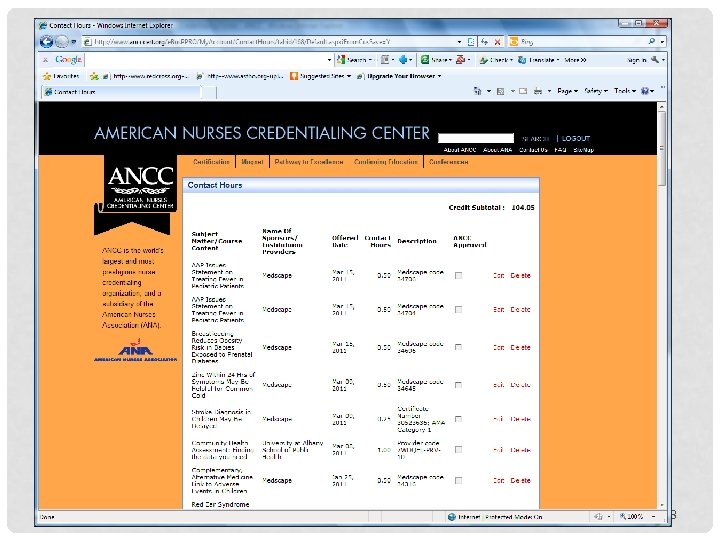The height and width of the screenshot is (540, 720).
Task: Tick ANCC Approval box for Zinc Common Cold row
Action: (x=458, y=385)
